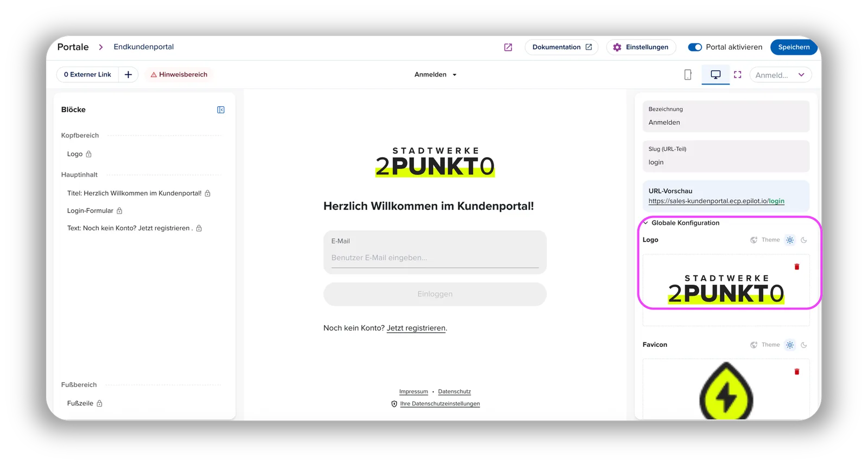Image resolution: width=868 pixels, height=465 pixels.
Task: Collapse the Blöcke panel
Action: (x=221, y=110)
